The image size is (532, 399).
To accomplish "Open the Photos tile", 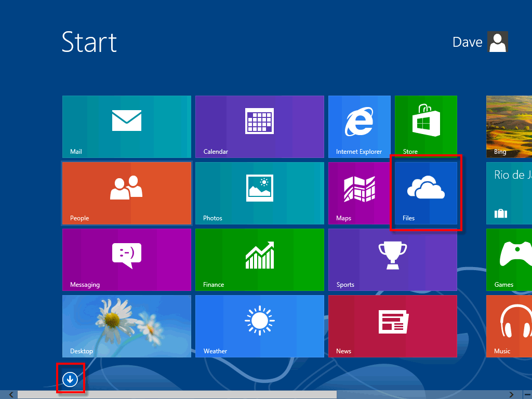I will (x=260, y=193).
